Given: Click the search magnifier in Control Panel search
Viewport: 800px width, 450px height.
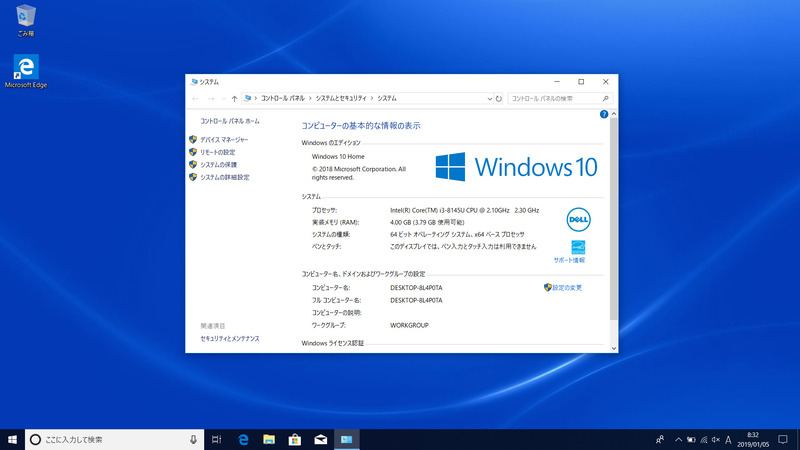Looking at the screenshot, I should click(x=606, y=98).
